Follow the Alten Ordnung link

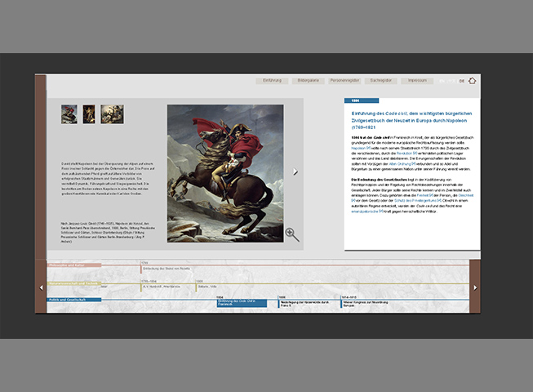(402, 164)
